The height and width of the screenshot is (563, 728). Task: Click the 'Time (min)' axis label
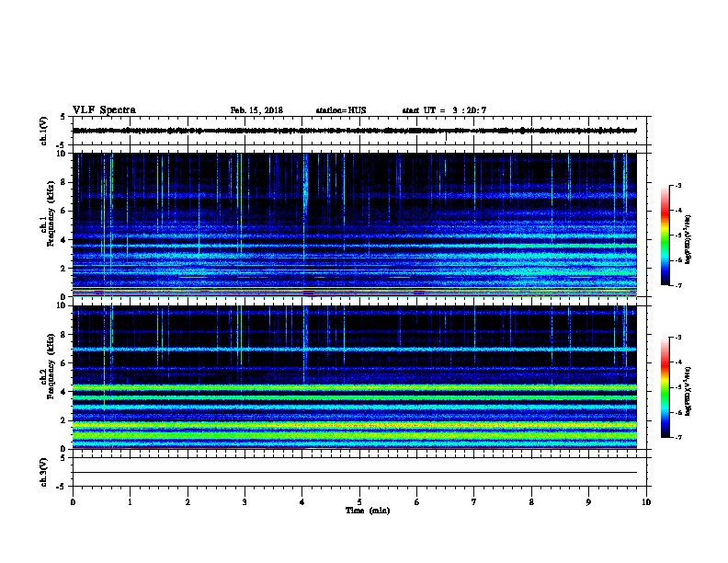coord(368,511)
